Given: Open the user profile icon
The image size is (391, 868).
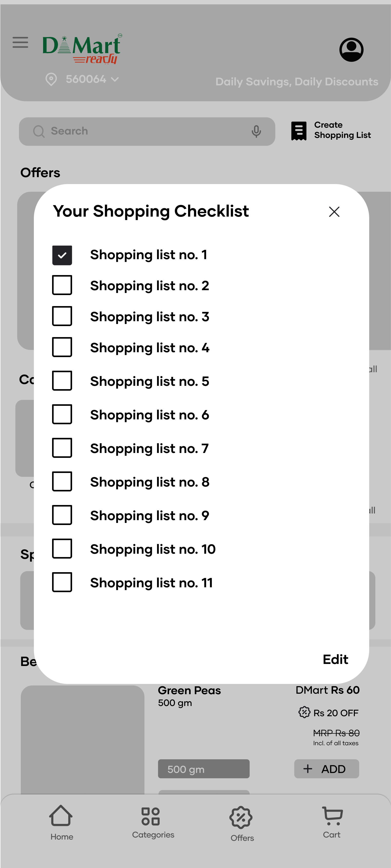Looking at the screenshot, I should tap(351, 49).
